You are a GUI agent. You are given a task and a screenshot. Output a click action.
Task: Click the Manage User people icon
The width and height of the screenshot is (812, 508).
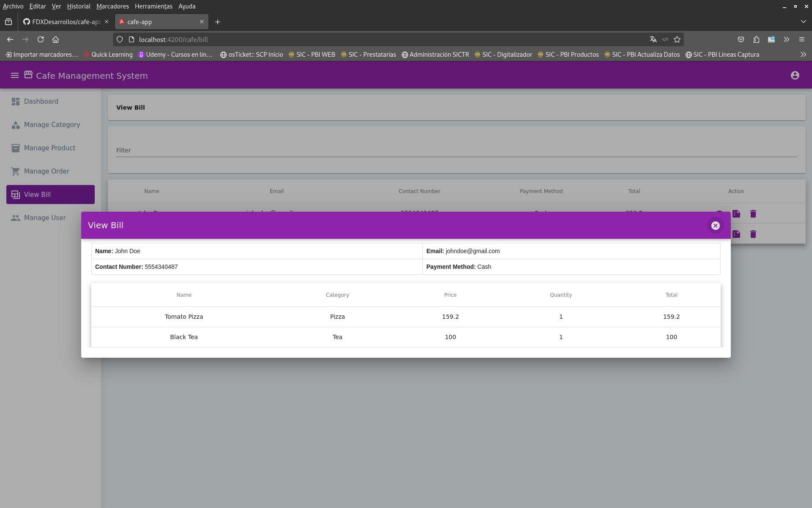pyautogui.click(x=16, y=218)
